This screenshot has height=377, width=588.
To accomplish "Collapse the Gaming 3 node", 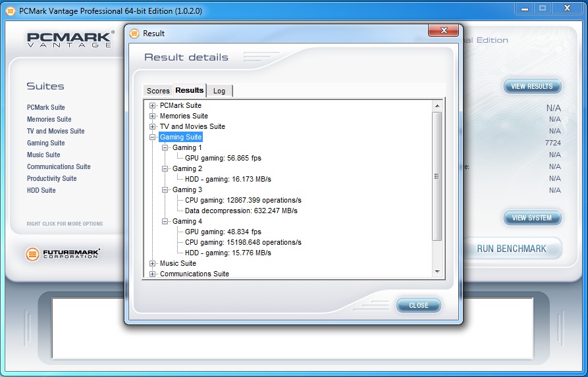I will [165, 189].
